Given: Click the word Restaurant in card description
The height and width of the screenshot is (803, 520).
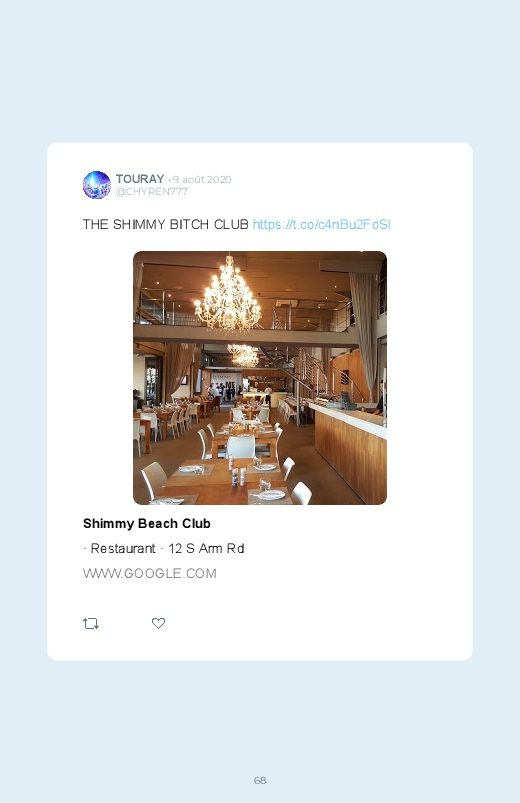Looking at the screenshot, I should click(x=123, y=548).
